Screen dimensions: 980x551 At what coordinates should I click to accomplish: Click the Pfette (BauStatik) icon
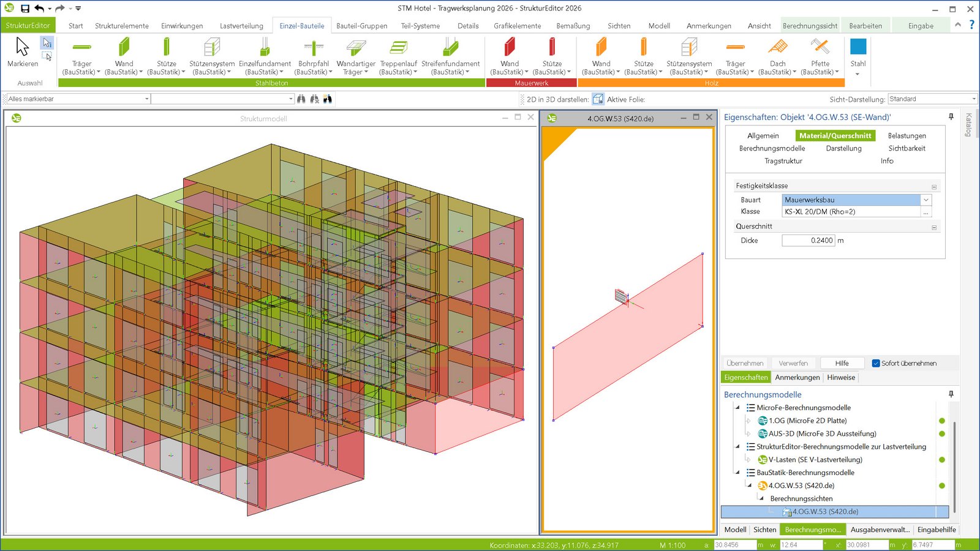click(x=820, y=48)
